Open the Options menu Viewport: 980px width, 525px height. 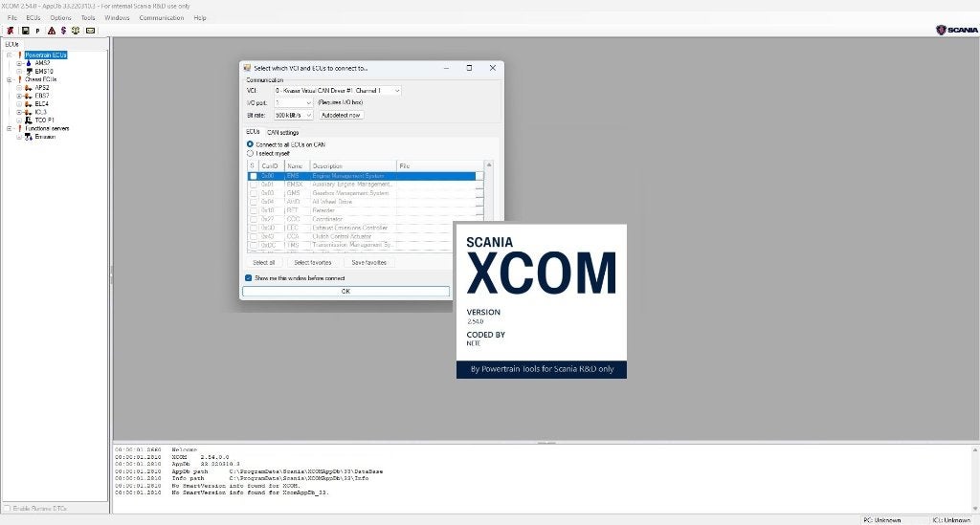60,18
